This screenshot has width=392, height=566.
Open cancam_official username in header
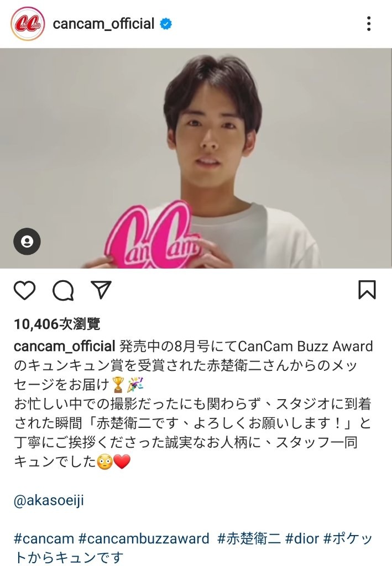click(103, 24)
